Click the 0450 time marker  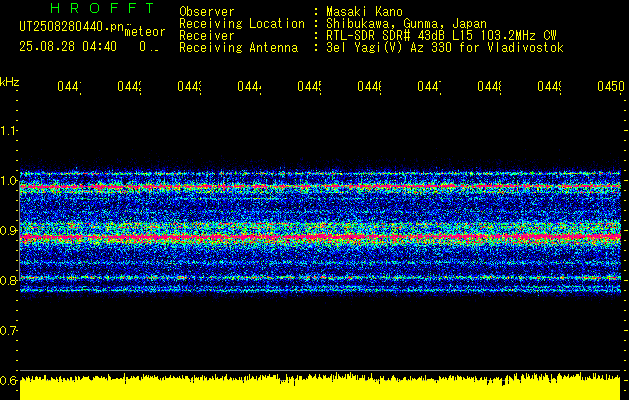(611, 87)
